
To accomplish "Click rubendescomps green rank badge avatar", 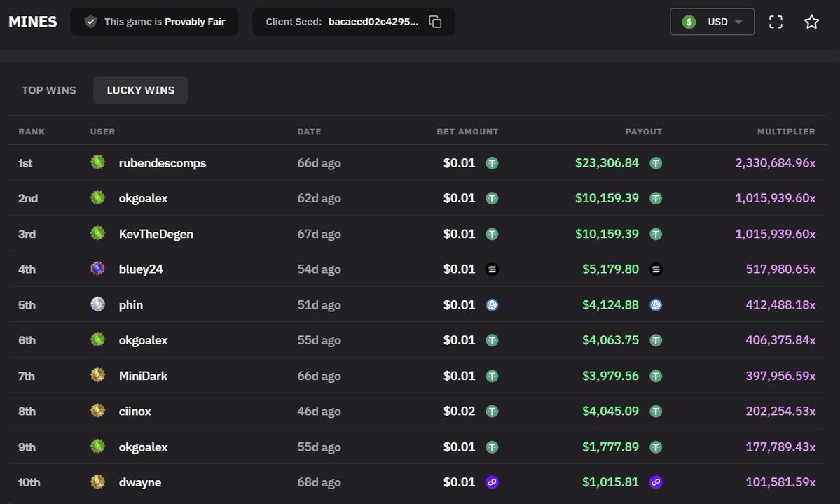I will click(97, 162).
